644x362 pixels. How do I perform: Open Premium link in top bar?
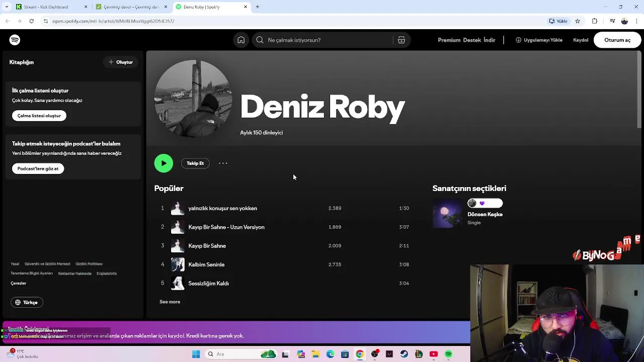[x=449, y=40]
